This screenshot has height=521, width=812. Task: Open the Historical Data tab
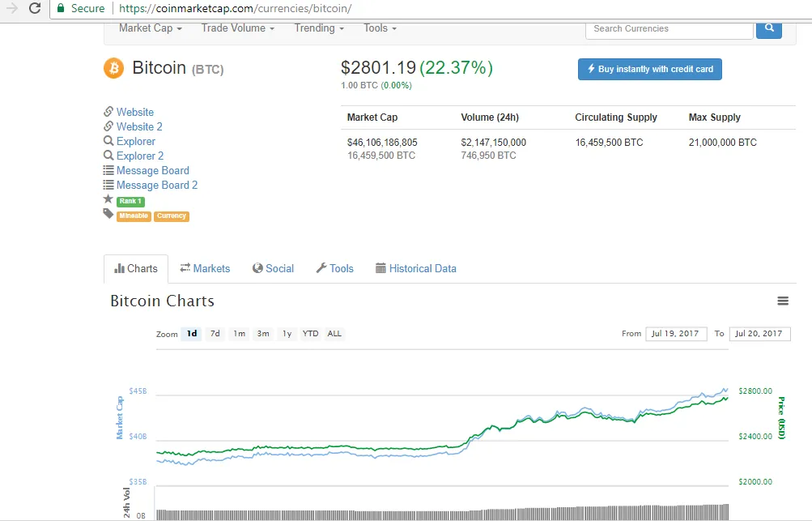tap(416, 268)
